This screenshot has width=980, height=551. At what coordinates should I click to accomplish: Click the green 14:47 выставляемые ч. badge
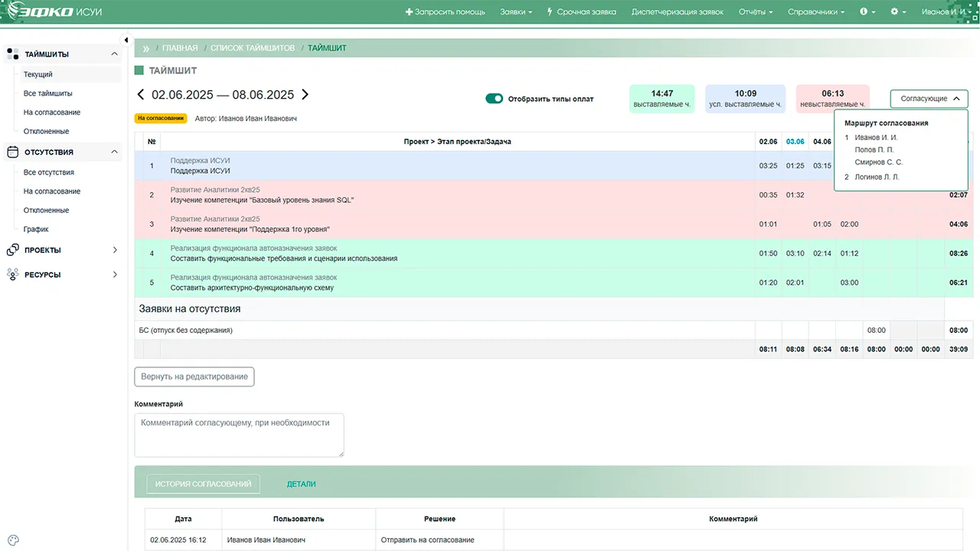[662, 99]
